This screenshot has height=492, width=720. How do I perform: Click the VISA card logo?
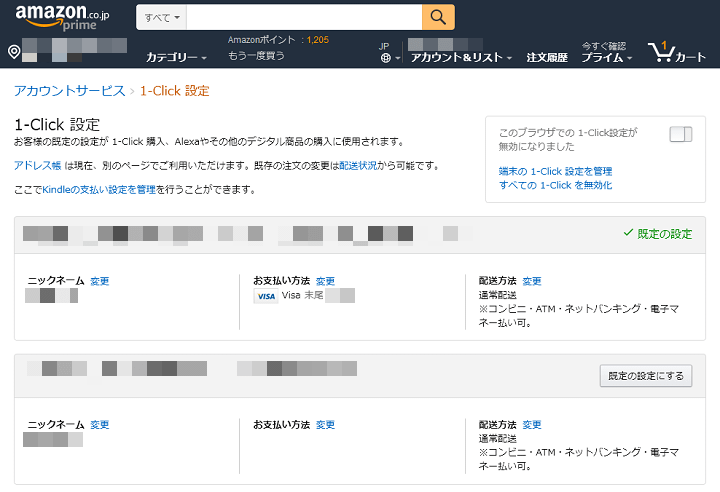pyautogui.click(x=266, y=296)
